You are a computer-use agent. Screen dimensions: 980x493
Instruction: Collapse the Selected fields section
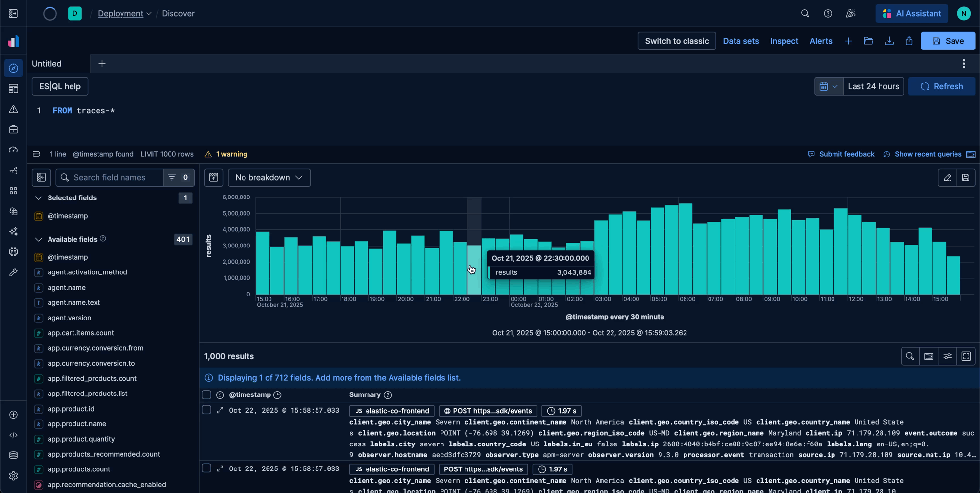[x=39, y=198]
